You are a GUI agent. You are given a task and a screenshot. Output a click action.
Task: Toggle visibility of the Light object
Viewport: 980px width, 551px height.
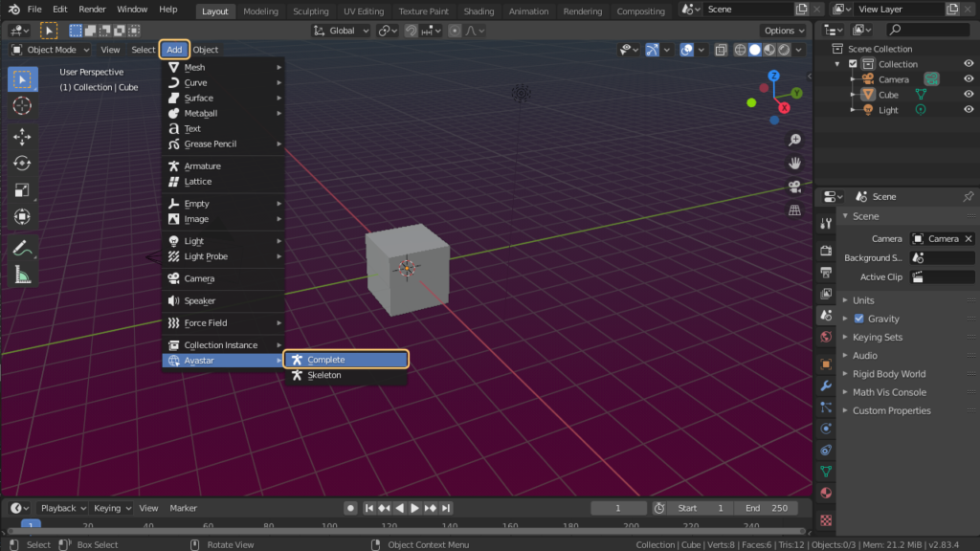point(969,110)
